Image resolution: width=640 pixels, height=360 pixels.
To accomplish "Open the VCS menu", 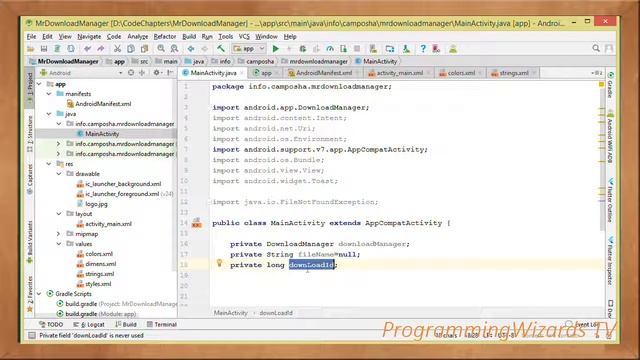I will click(244, 37).
